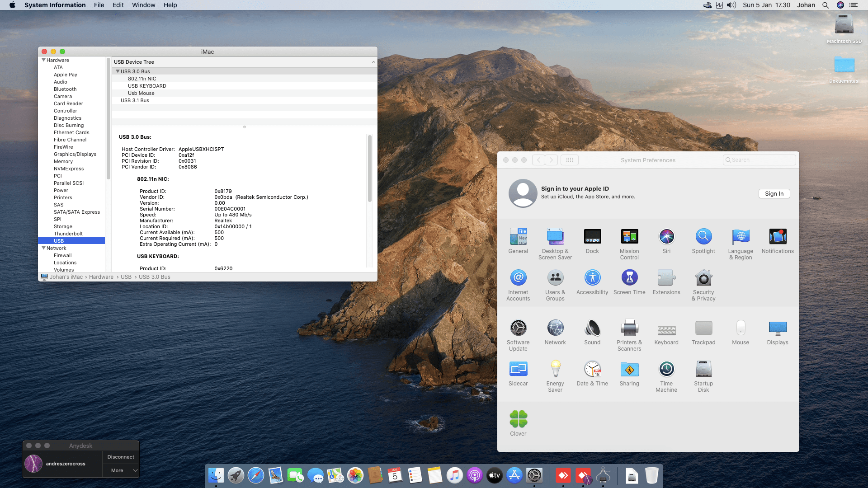Open Screen Time preferences
This screenshot has width=868, height=488.
point(629,282)
